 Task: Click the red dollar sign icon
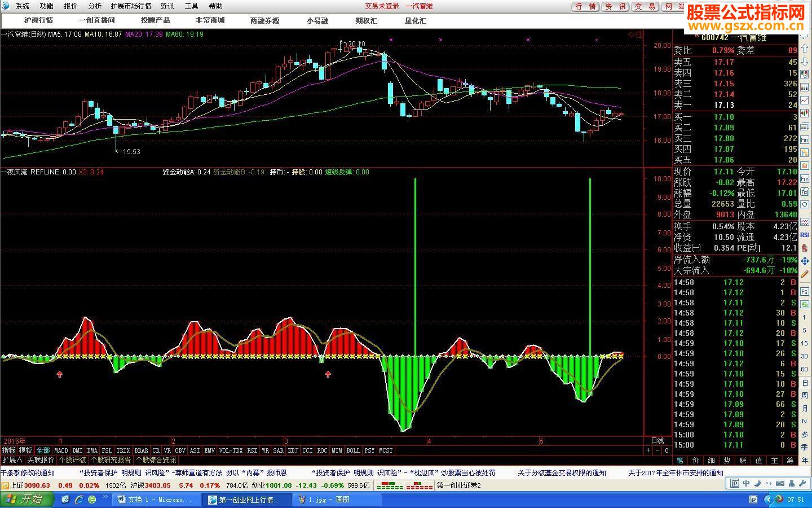click(x=805, y=248)
